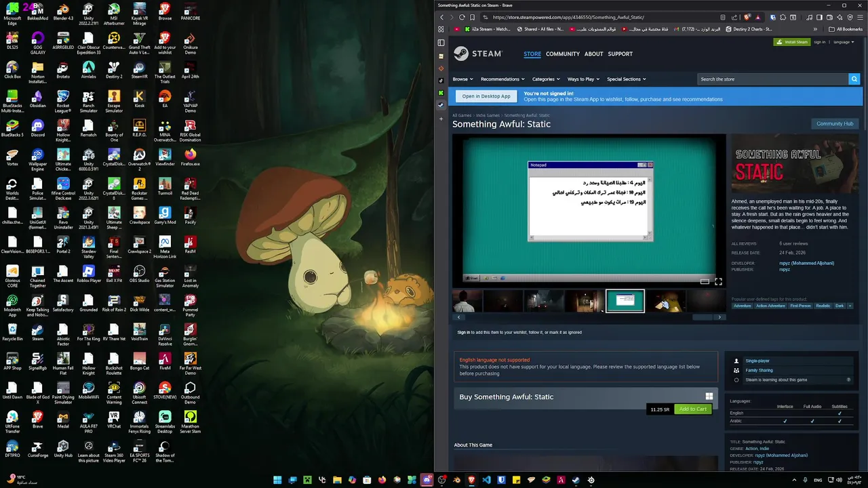Open Windows Start button in taskbar

pos(277,480)
